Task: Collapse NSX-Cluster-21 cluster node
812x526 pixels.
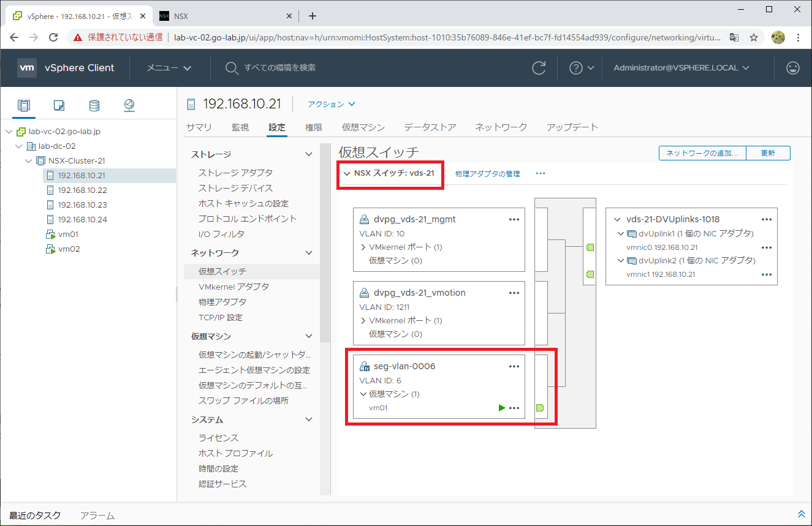Action: click(x=28, y=161)
